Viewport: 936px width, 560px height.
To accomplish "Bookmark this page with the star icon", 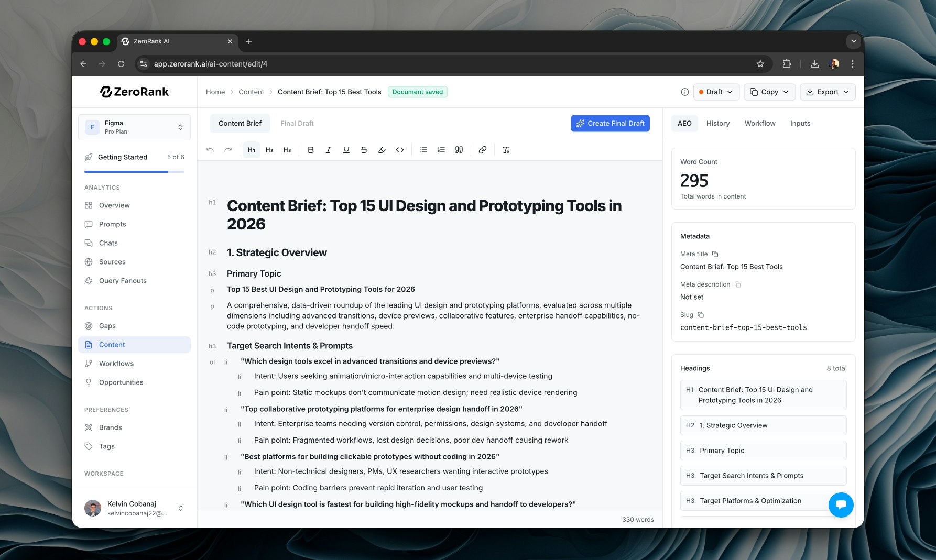I will 760,64.
